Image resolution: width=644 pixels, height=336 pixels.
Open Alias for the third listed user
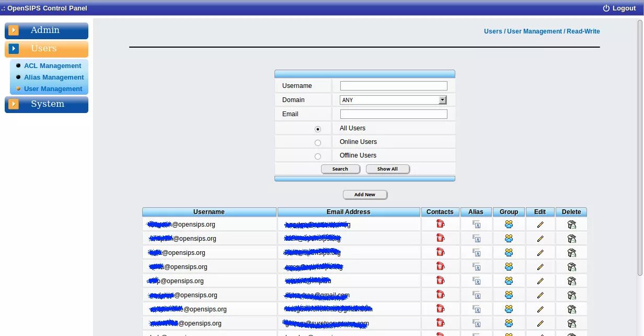point(476,253)
